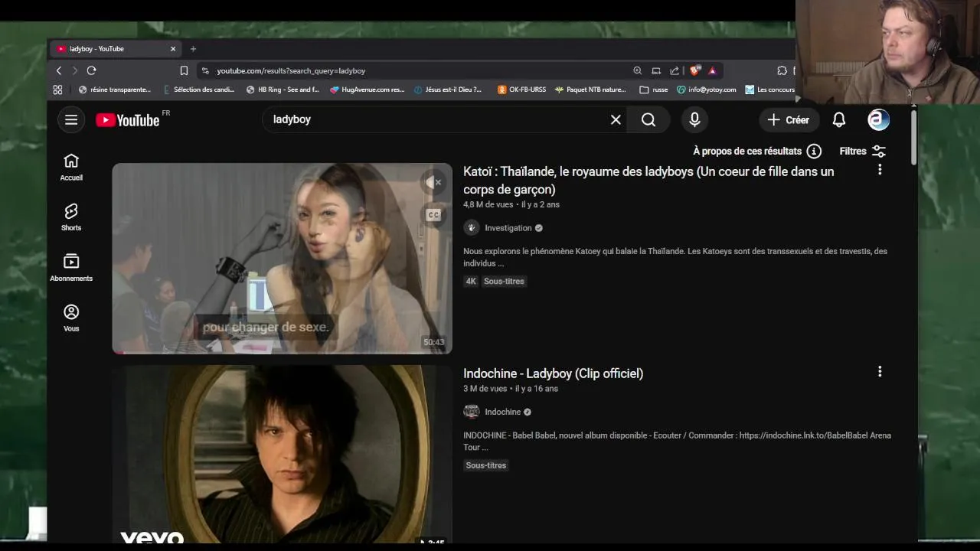This screenshot has height=551, width=980.
Task: Open the Katoï : Thaïlande video title
Action: pyautogui.click(x=648, y=181)
